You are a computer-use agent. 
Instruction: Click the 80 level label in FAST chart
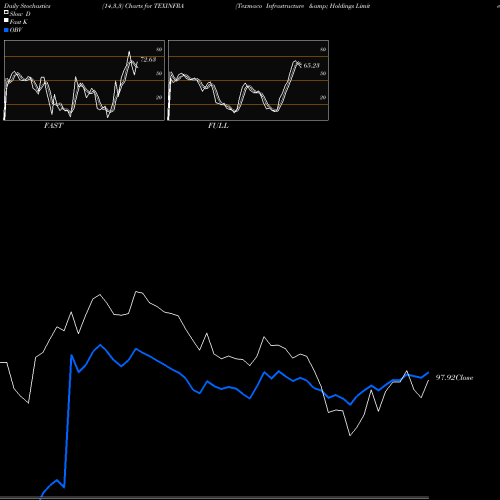click(x=159, y=49)
